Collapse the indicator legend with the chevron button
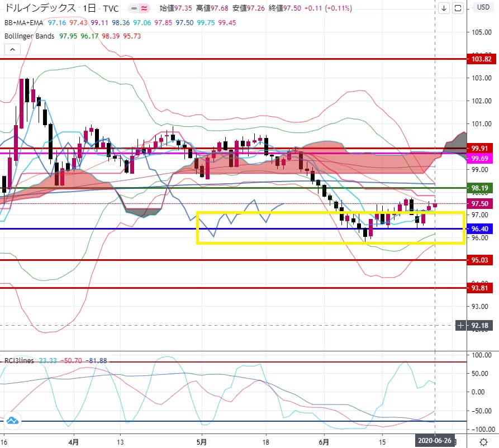This screenshot has height=448, width=499. click(12, 50)
